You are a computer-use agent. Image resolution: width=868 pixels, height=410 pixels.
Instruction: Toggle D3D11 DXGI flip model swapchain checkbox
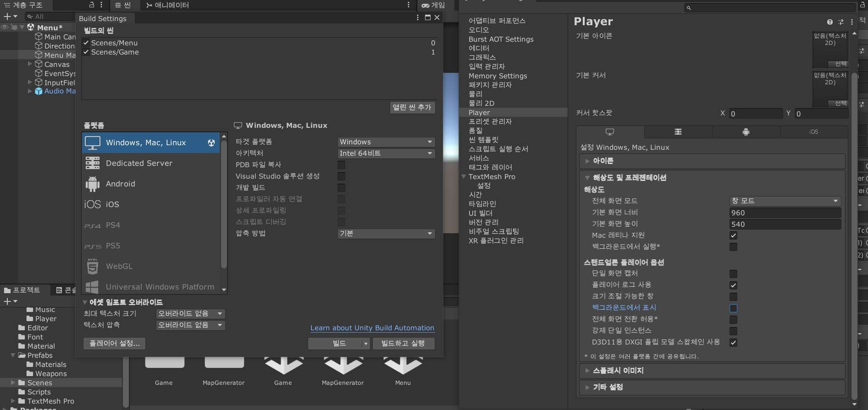click(x=733, y=343)
